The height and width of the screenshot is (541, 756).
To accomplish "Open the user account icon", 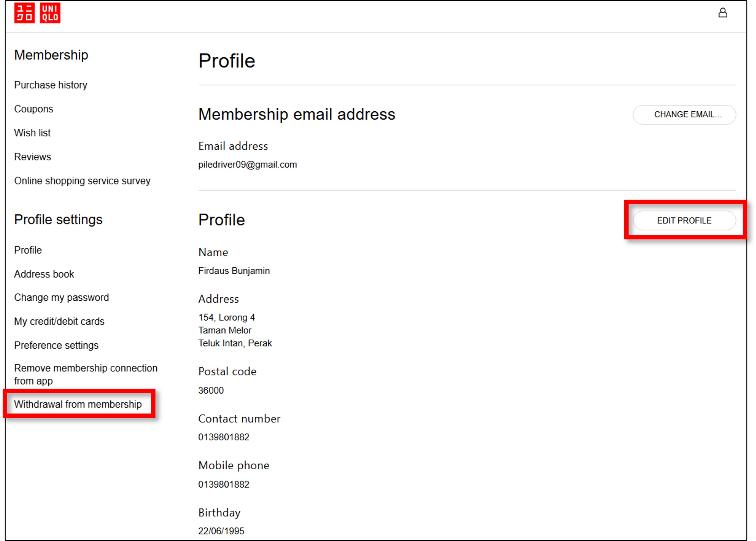I will tap(722, 13).
